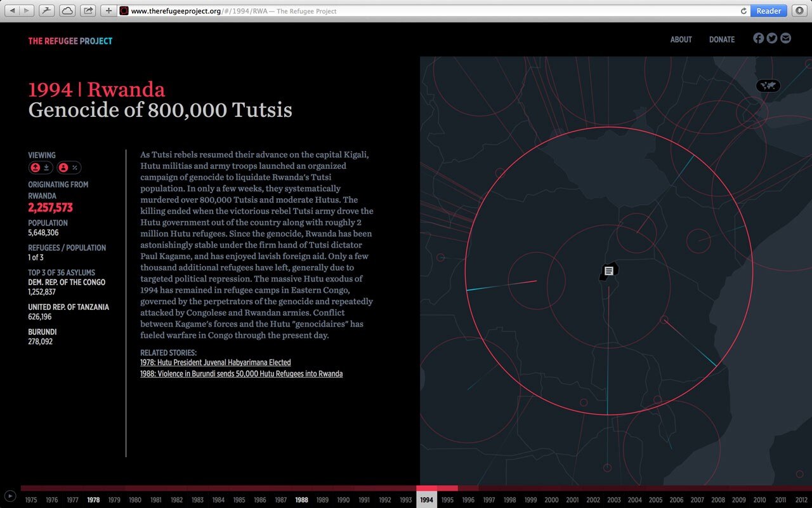
Task: Open the ABOUT page
Action: pyautogui.click(x=681, y=39)
